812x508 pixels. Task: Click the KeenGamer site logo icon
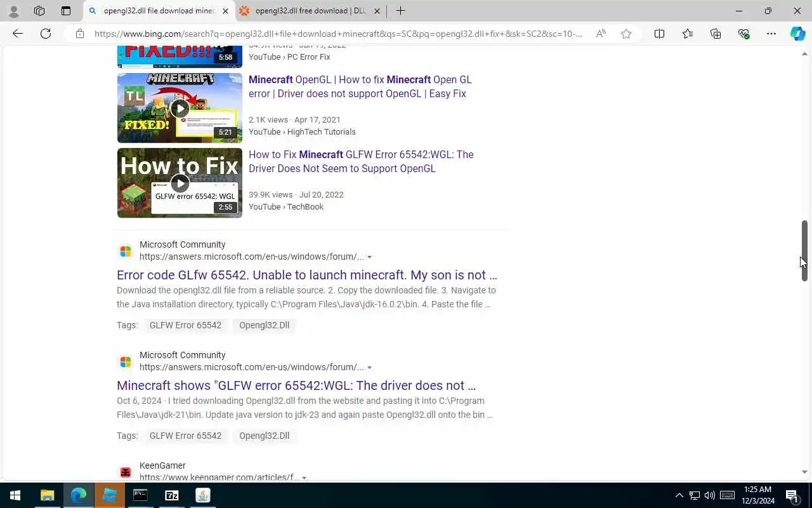(126, 472)
